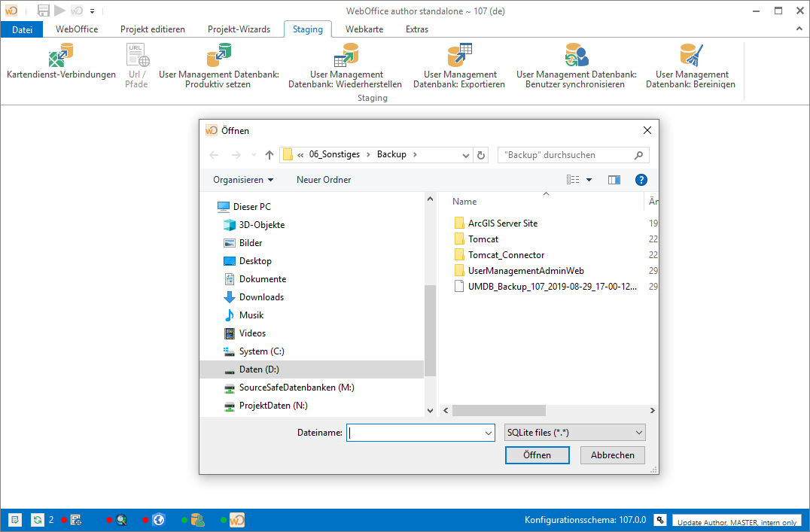Expand the Dateiname combo box history
Screen dimensions: 810x532
point(488,433)
